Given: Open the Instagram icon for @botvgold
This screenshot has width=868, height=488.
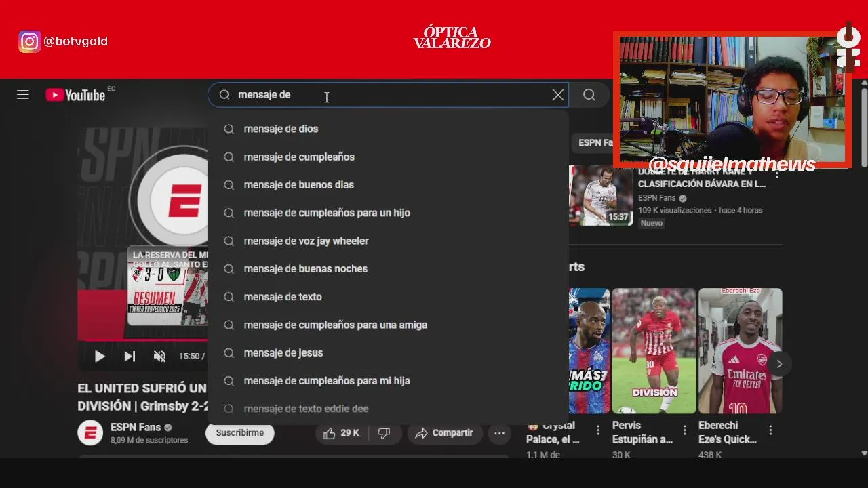Looking at the screenshot, I should [29, 42].
